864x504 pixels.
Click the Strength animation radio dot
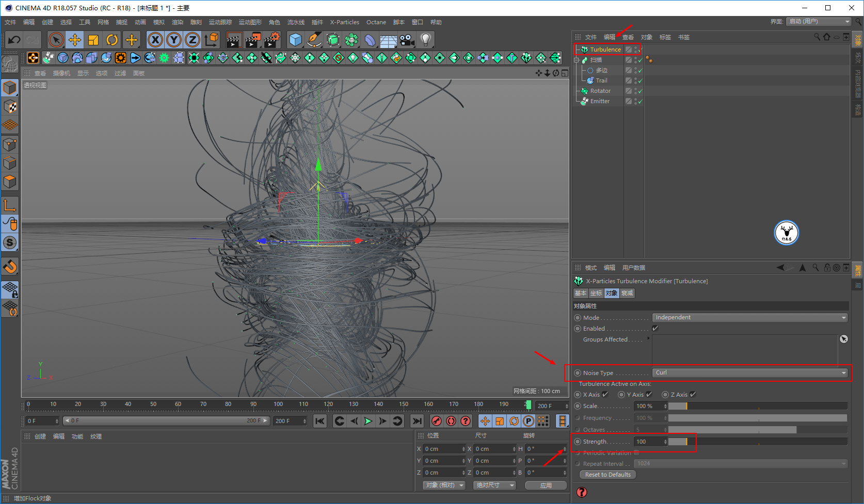pos(578,442)
